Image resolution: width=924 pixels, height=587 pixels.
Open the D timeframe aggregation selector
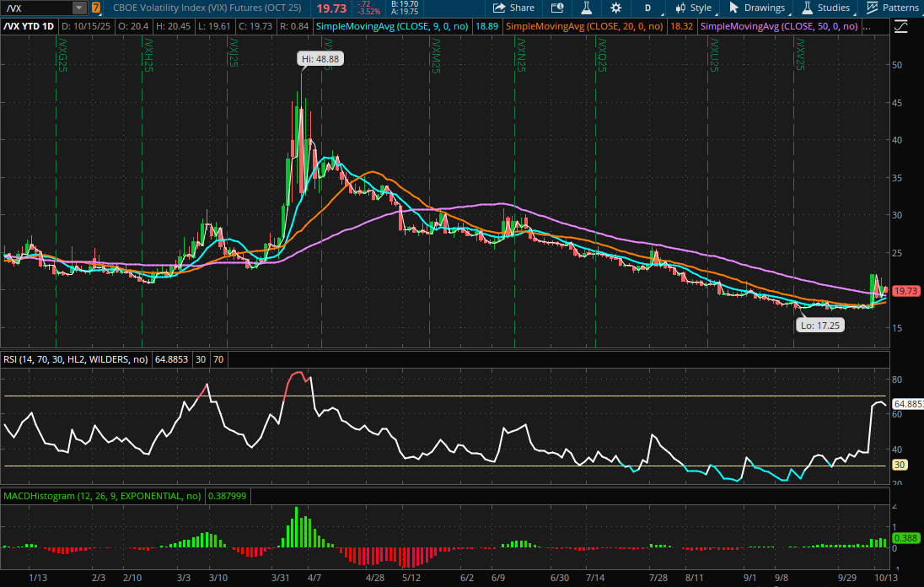647,8
